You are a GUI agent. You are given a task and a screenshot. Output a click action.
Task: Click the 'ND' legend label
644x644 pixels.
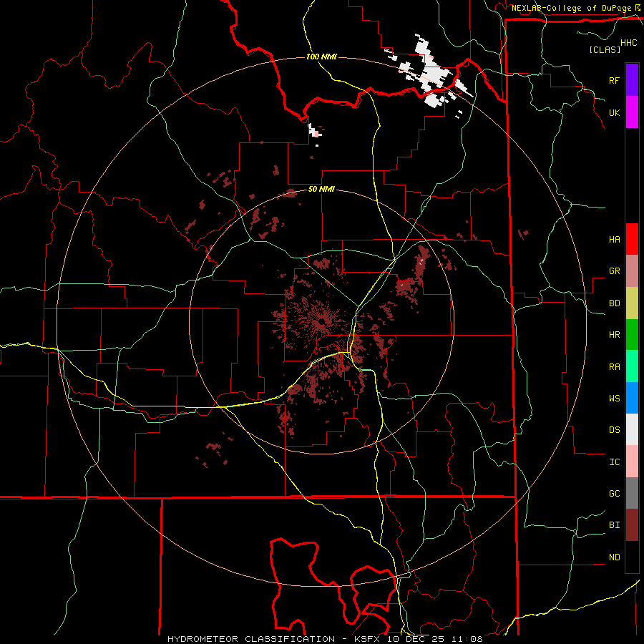pos(614,557)
